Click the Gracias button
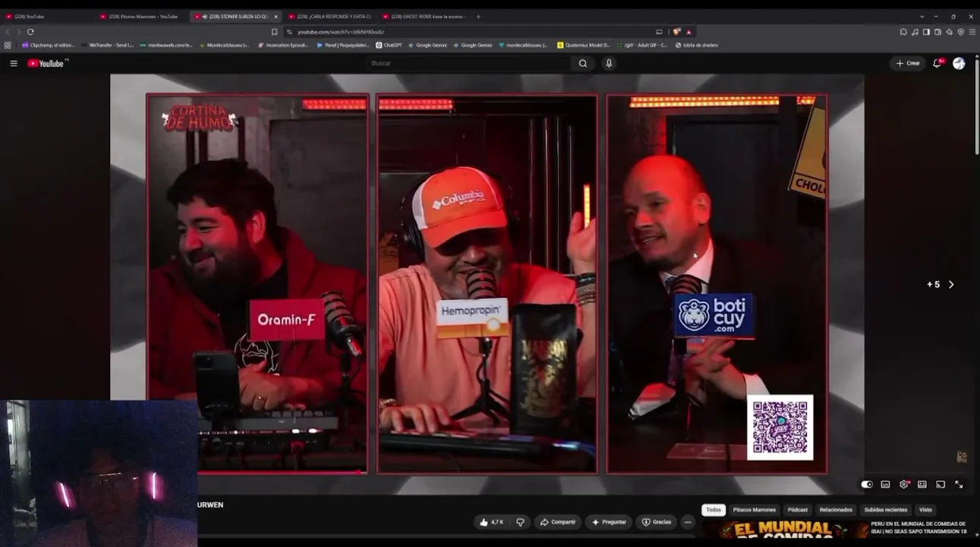The image size is (980, 547). (x=657, y=522)
